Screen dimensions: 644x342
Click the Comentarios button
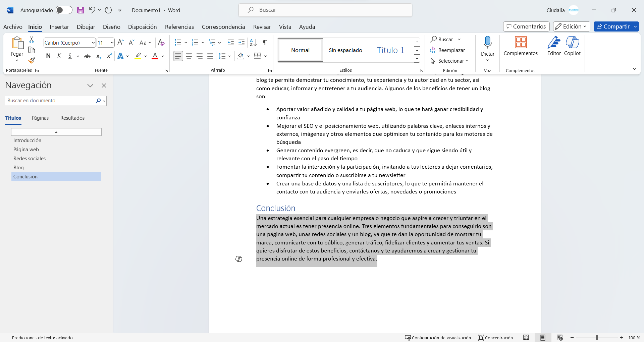point(526,26)
